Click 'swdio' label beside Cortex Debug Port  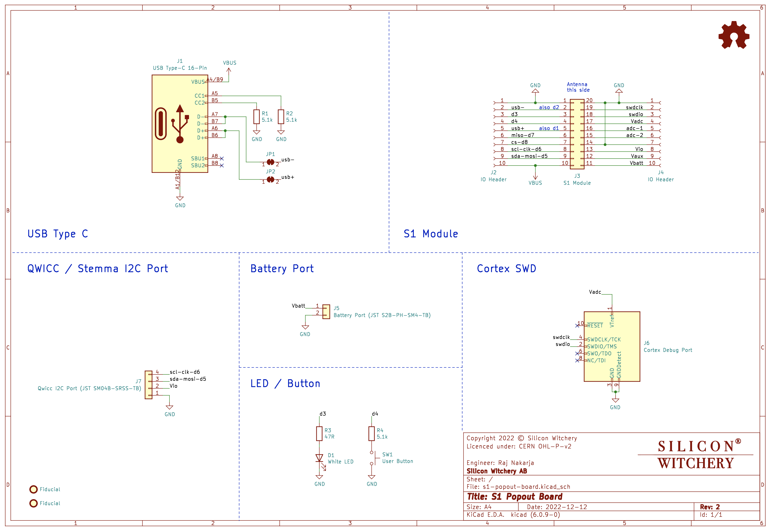coord(562,344)
